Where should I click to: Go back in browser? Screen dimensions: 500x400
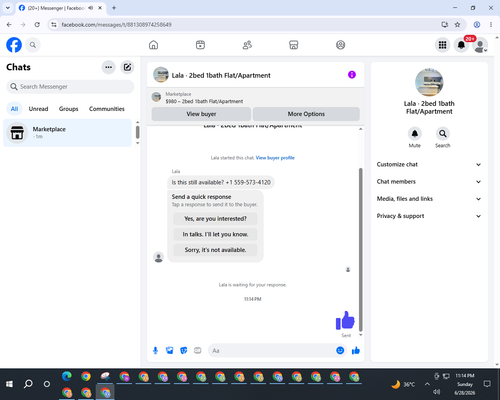pos(9,25)
